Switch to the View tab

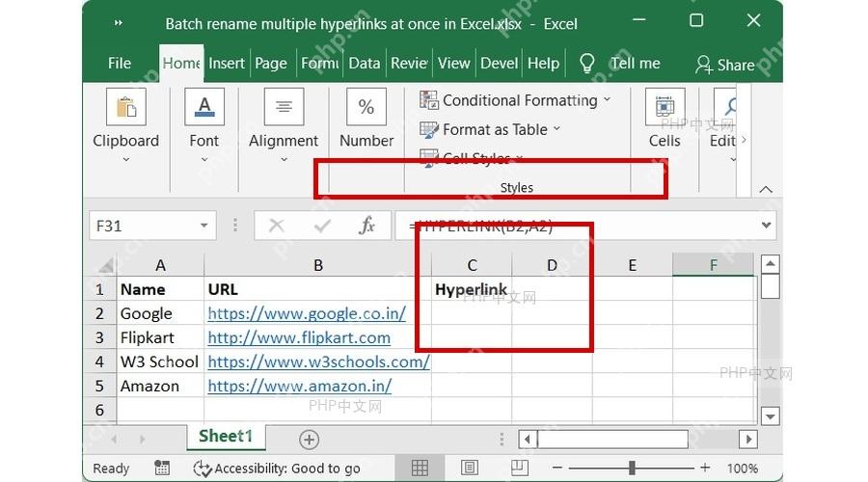pos(454,64)
